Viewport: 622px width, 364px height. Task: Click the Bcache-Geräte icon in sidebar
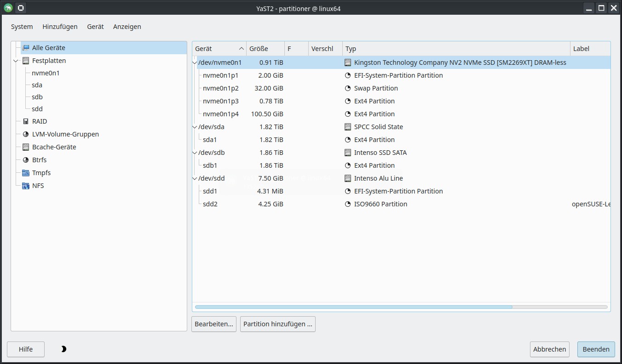[x=26, y=147]
